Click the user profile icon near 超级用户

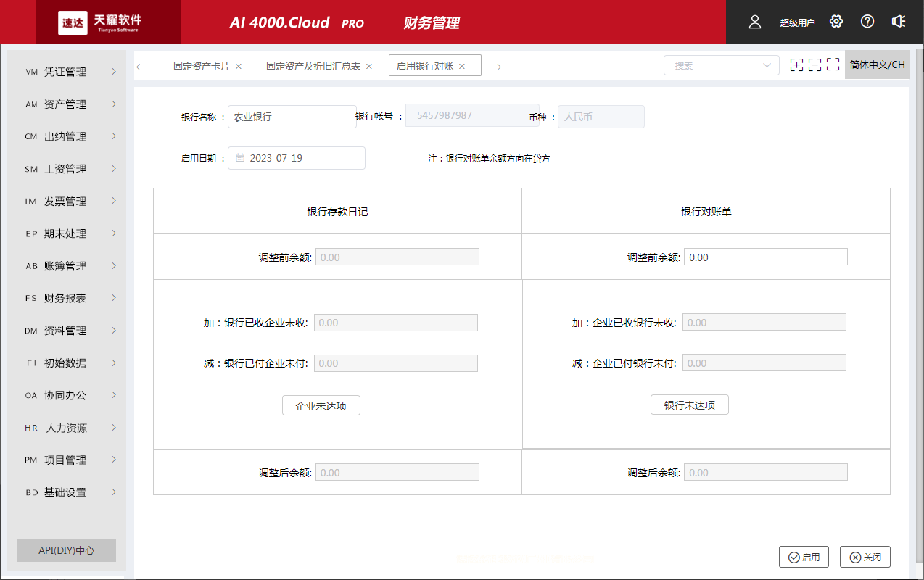754,22
